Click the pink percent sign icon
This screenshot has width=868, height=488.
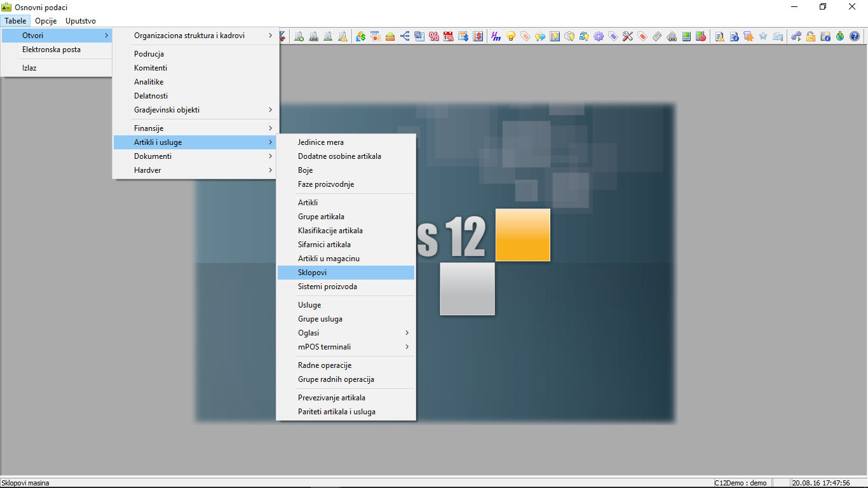(434, 36)
